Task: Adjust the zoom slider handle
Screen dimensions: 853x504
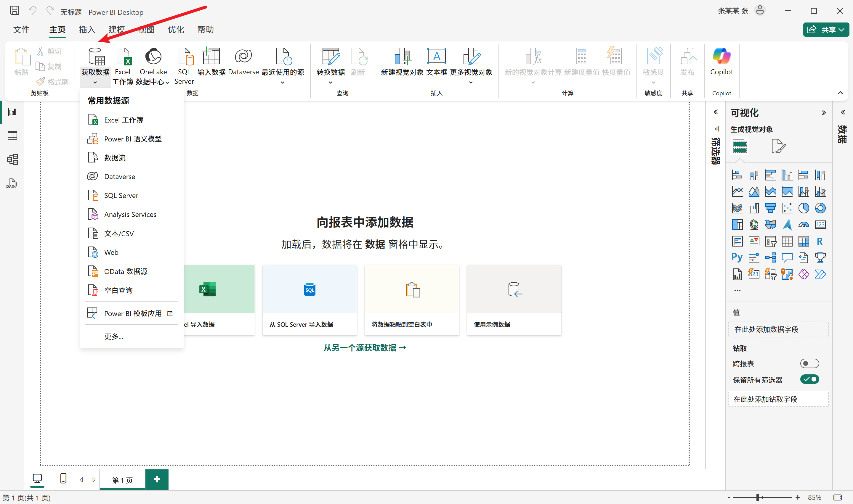Action: 758,497
